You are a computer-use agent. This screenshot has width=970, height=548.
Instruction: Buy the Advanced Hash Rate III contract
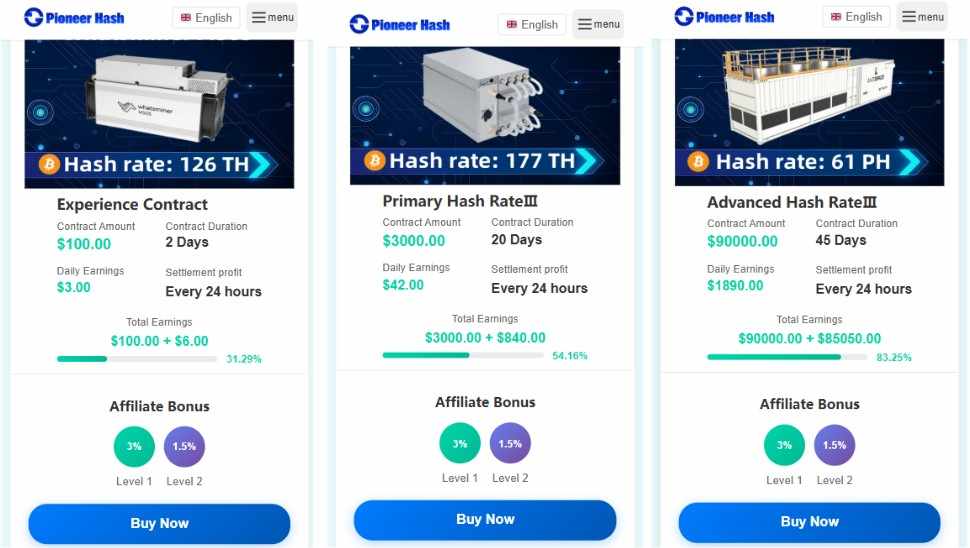coord(809,521)
